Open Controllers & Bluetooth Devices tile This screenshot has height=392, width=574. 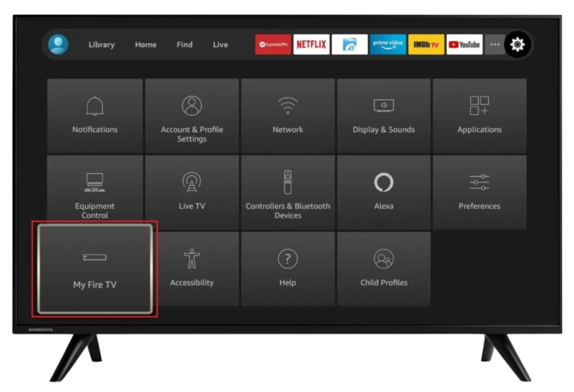(288, 193)
